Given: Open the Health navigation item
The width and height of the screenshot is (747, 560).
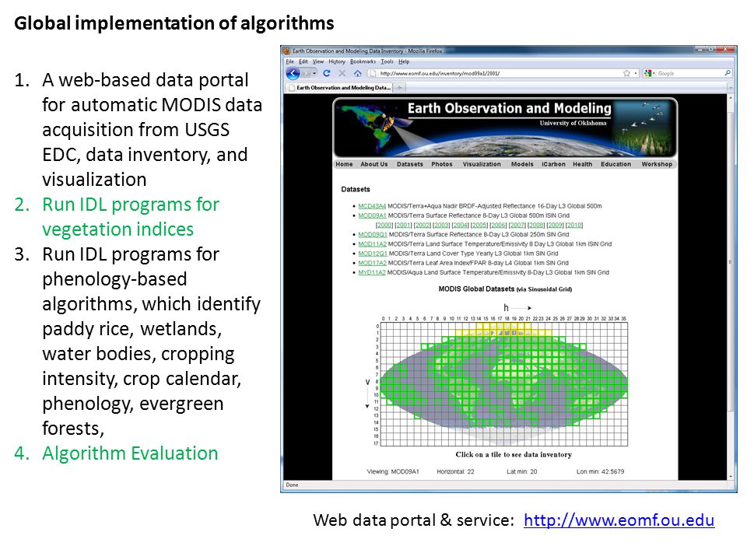Looking at the screenshot, I should pos(582,164).
